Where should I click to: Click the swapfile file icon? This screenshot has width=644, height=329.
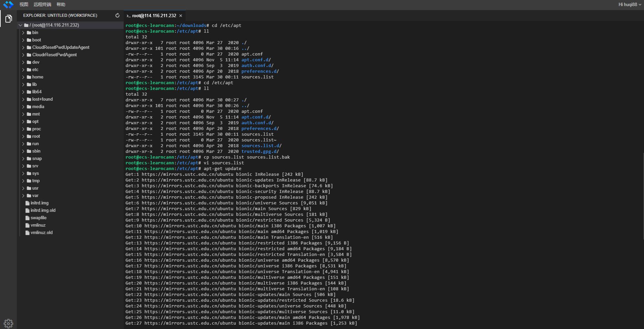27,218
